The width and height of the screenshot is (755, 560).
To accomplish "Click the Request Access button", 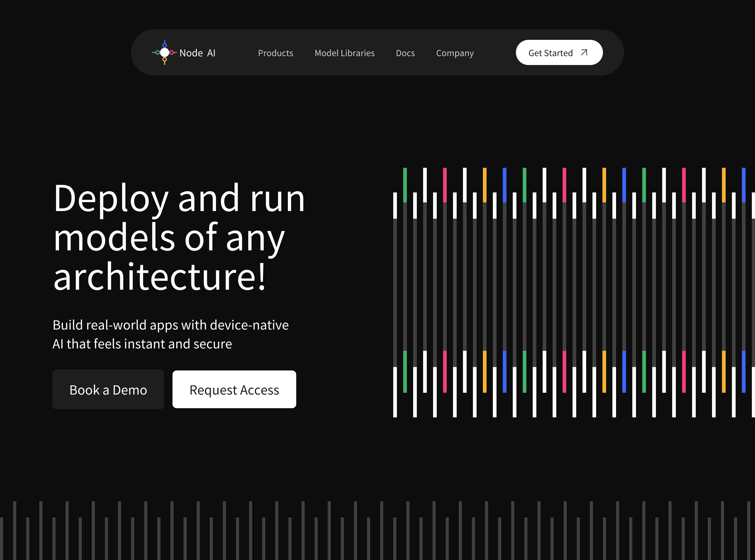I will [x=234, y=390].
